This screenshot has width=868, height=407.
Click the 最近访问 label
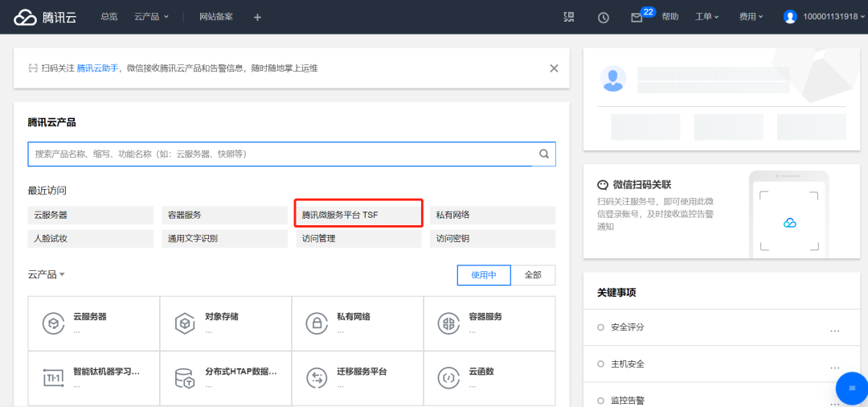pyautogui.click(x=47, y=191)
